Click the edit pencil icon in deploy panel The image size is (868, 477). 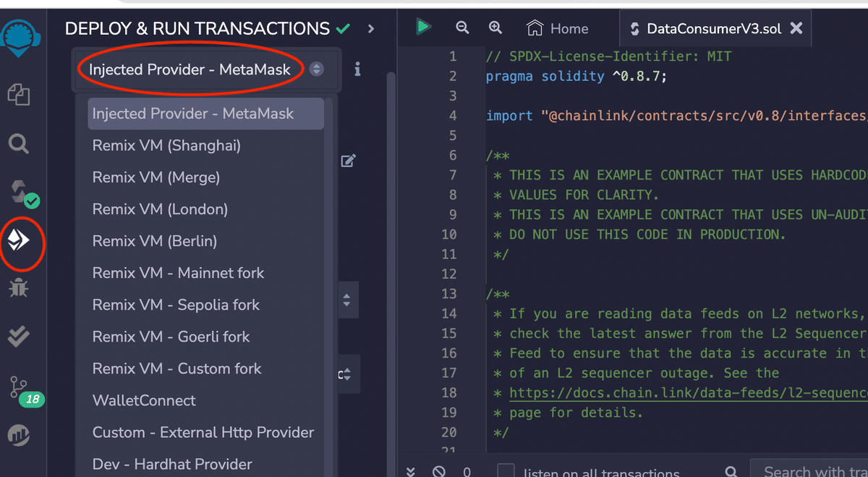348,161
